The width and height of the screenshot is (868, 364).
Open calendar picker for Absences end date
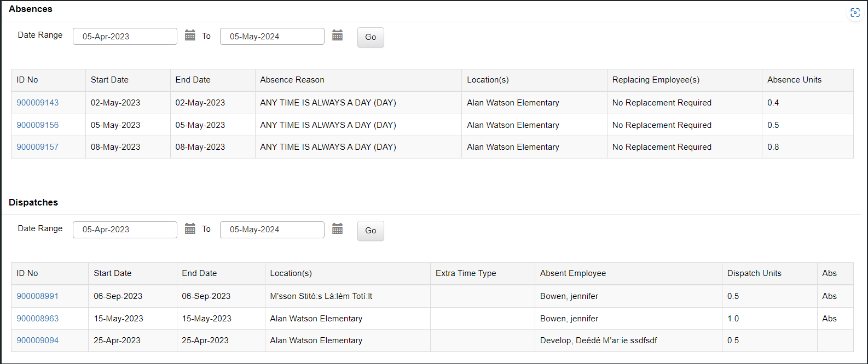tap(337, 36)
